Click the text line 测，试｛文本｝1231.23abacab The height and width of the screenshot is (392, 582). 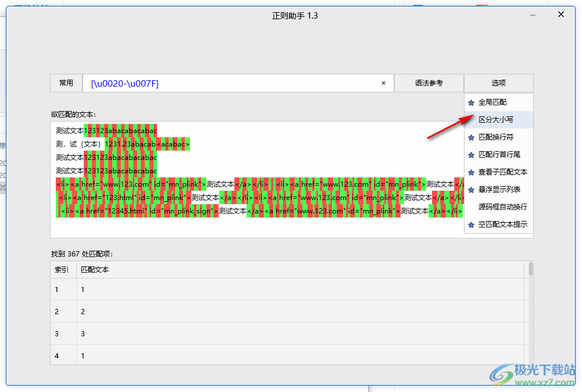[x=123, y=144]
